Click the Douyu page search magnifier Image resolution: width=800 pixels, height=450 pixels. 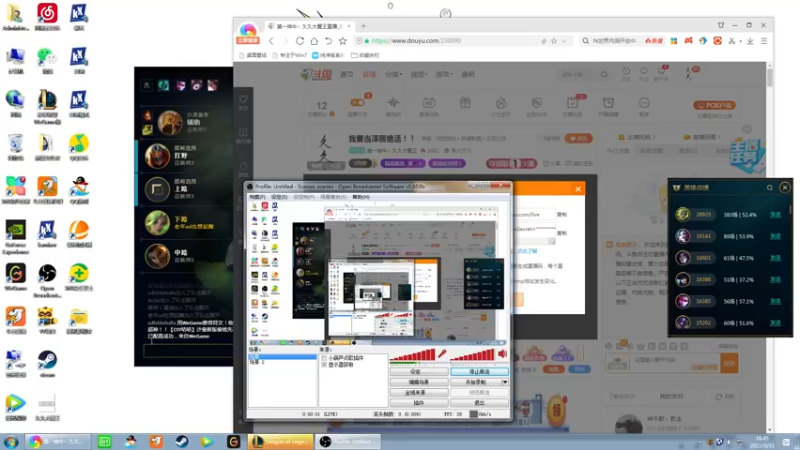[x=604, y=74]
